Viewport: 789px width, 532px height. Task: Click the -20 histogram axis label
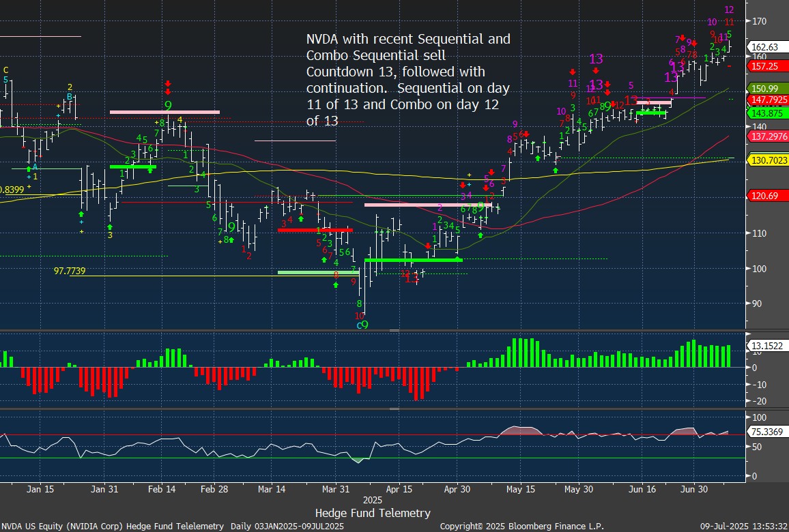759,401
